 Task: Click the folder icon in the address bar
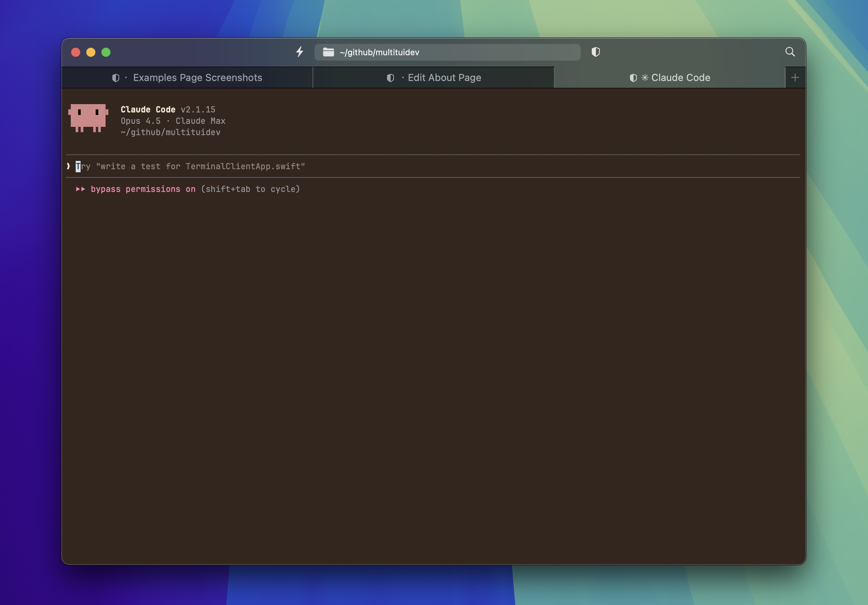(x=328, y=52)
